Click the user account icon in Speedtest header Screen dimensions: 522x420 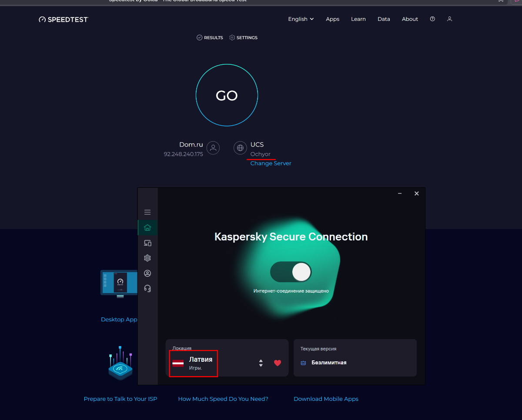pos(450,19)
